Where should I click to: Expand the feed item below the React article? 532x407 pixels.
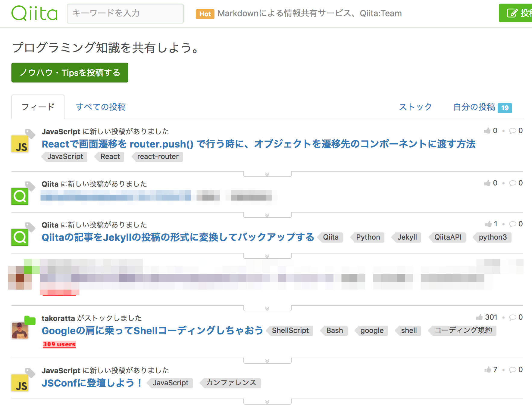point(267,174)
